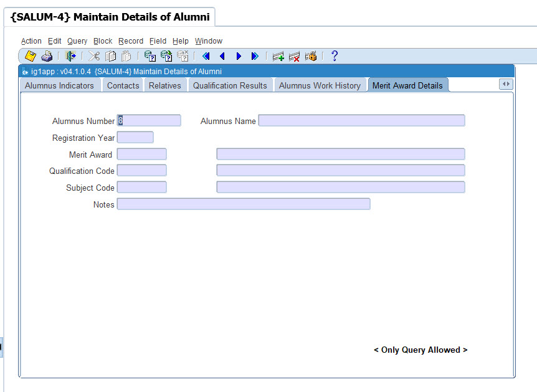537x392 pixels.
Task: Click the Alumnus Number input field
Action: 149,121
